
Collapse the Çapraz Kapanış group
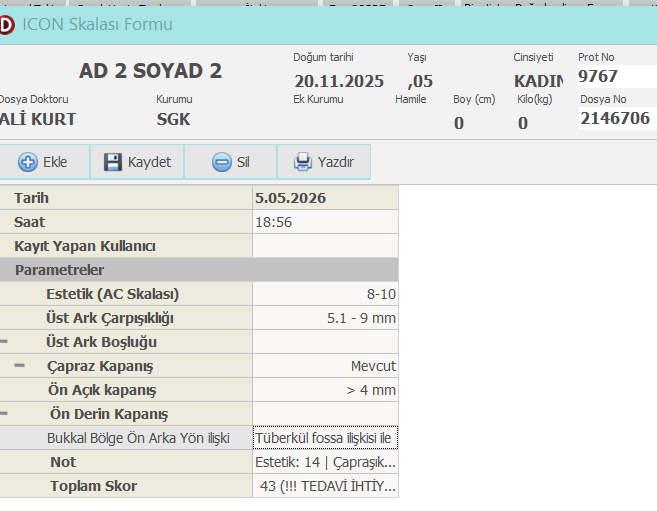click(19, 366)
